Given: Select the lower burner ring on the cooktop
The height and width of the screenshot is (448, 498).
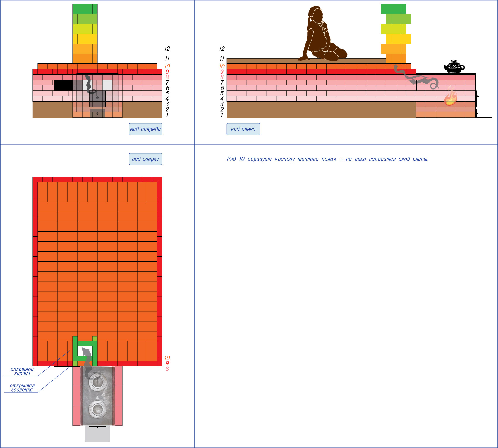Looking at the screenshot, I should pos(97,409).
